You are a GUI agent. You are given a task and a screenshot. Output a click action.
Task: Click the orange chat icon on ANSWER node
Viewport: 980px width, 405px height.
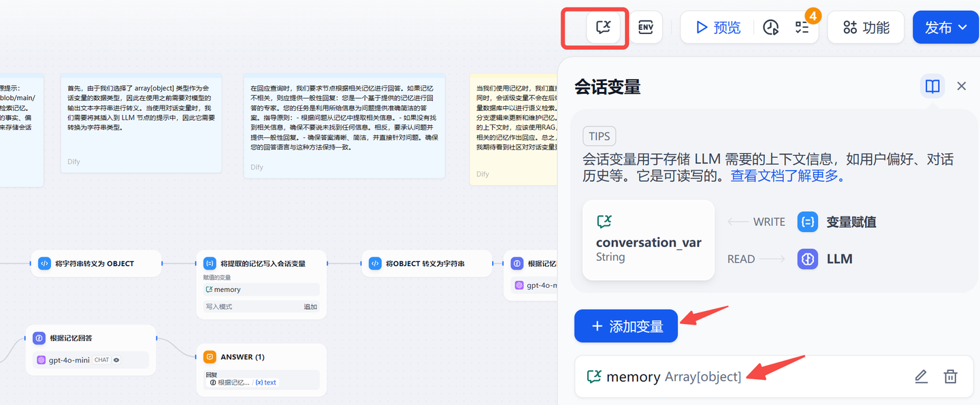pos(209,356)
